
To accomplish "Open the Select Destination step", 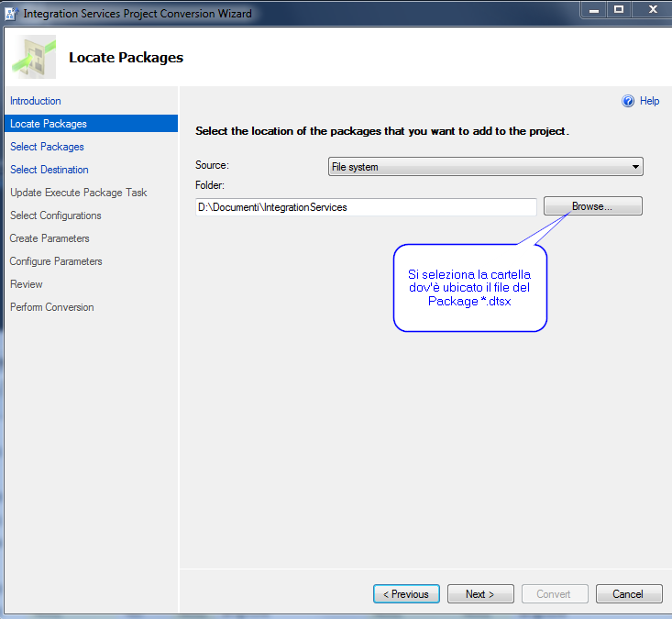I will point(50,170).
